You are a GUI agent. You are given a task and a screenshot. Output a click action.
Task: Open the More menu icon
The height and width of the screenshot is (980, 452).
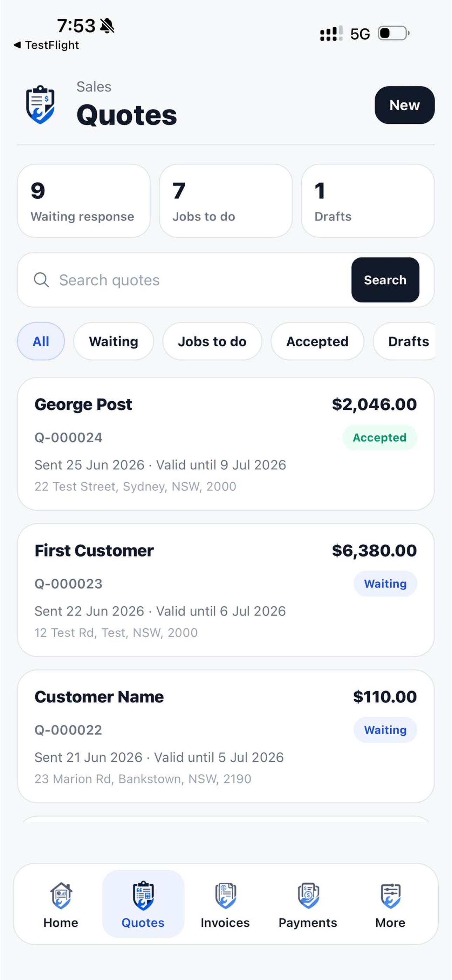click(x=390, y=895)
